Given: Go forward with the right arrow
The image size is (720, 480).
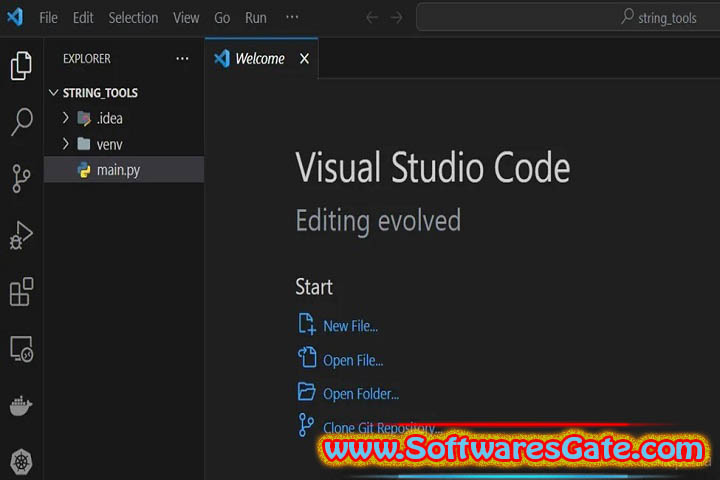Looking at the screenshot, I should [x=396, y=18].
